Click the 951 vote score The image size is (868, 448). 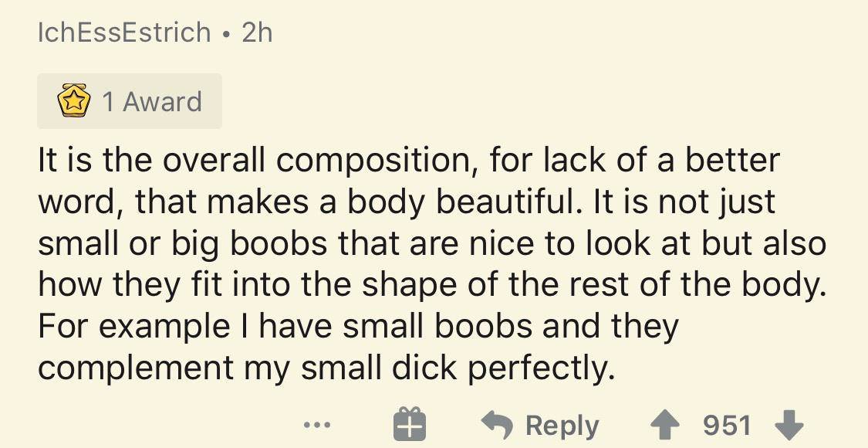coord(726,425)
